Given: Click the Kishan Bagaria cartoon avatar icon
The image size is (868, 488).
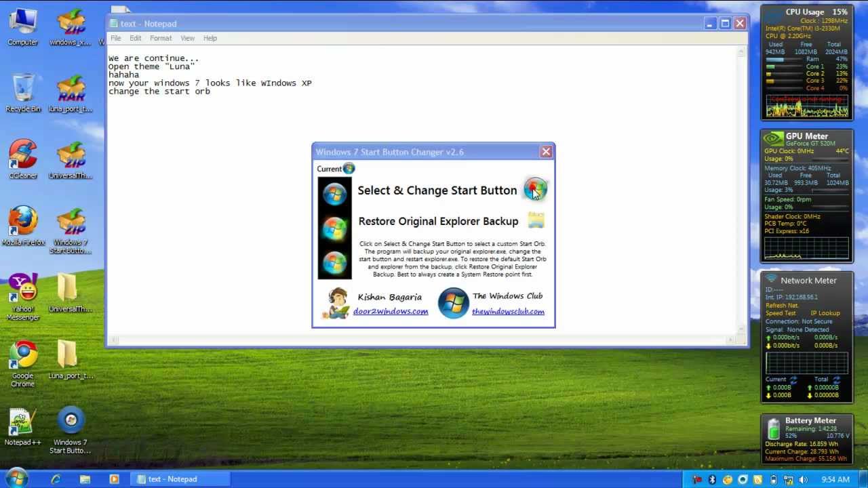Looking at the screenshot, I should [x=336, y=303].
